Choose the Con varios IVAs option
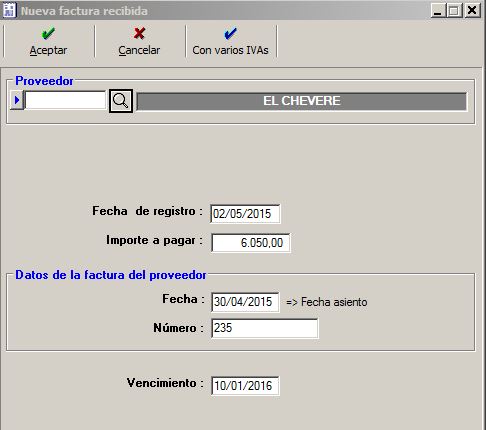The width and height of the screenshot is (486, 430). [x=230, y=50]
